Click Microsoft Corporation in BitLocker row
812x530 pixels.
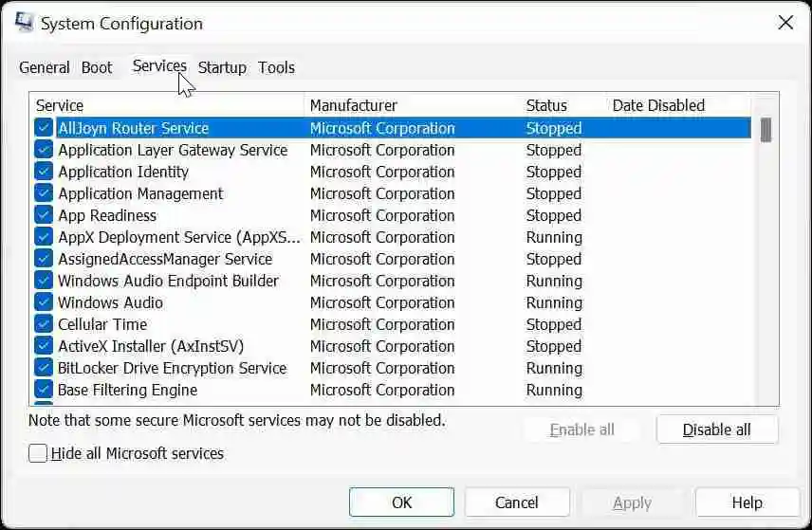click(382, 368)
